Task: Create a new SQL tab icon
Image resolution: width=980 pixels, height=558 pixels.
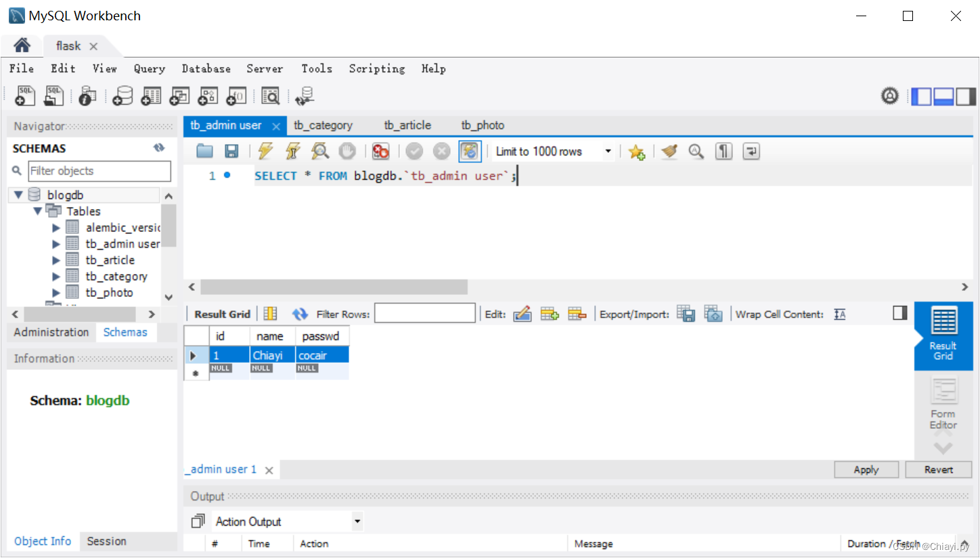Action: coord(25,96)
